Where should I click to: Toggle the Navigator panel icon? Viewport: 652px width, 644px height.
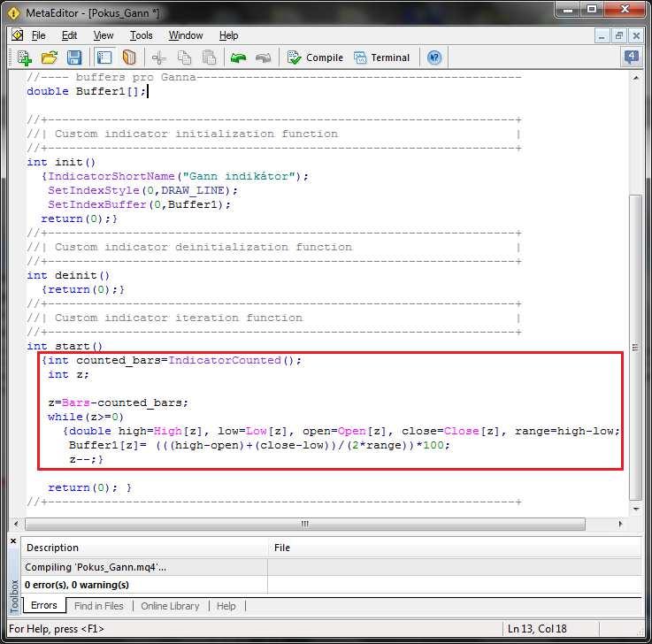pyautogui.click(x=104, y=57)
